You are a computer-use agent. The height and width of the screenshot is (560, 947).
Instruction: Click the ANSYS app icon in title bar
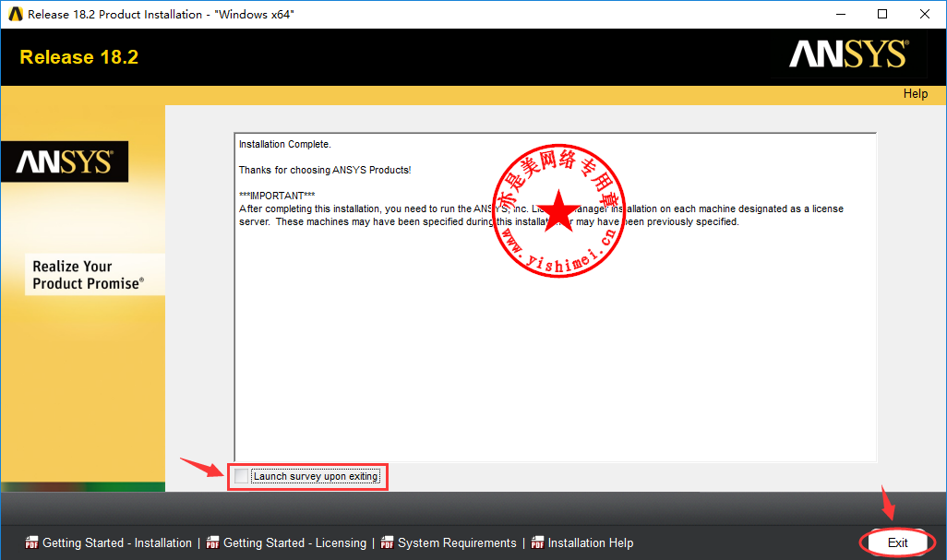click(15, 14)
